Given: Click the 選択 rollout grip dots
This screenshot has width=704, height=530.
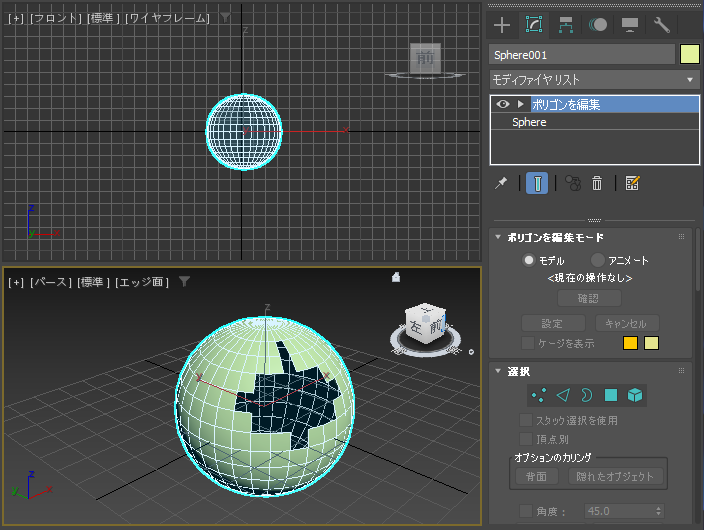Looking at the screenshot, I should 681,371.
